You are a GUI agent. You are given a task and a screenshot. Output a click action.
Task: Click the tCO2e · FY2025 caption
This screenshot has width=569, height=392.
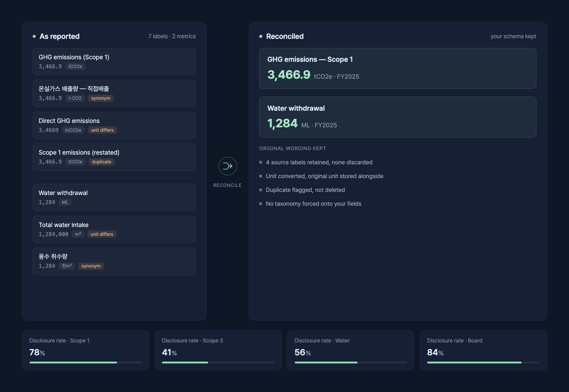click(x=336, y=77)
